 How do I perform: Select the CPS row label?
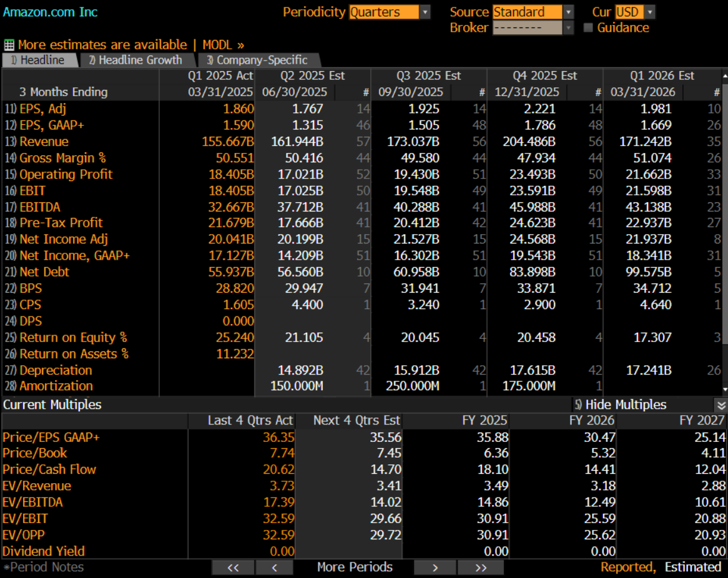coord(30,305)
